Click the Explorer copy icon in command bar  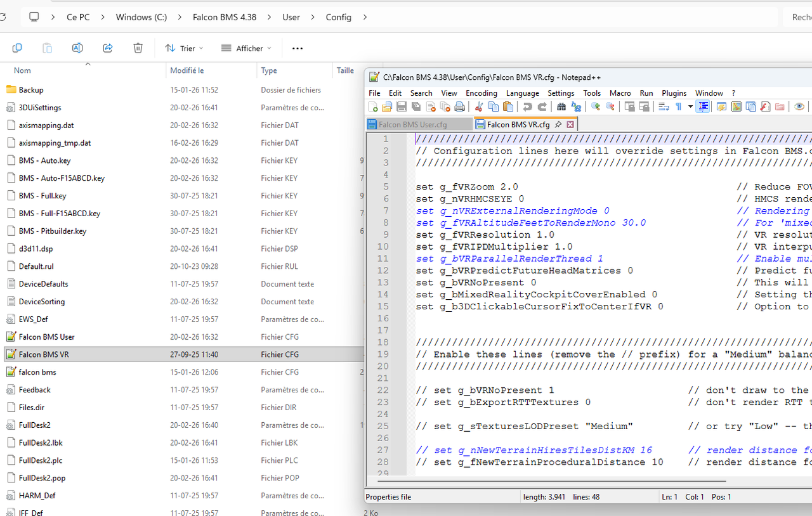(x=17, y=48)
